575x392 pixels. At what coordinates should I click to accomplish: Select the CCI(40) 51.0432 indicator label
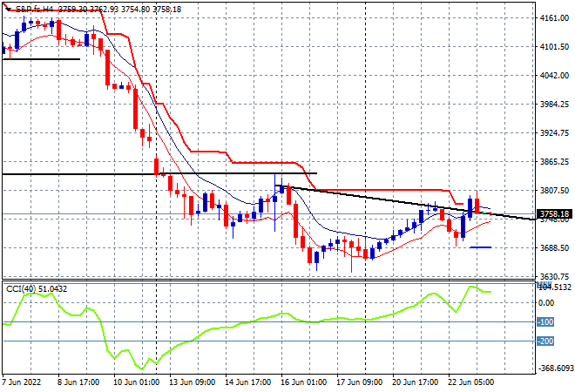point(37,289)
